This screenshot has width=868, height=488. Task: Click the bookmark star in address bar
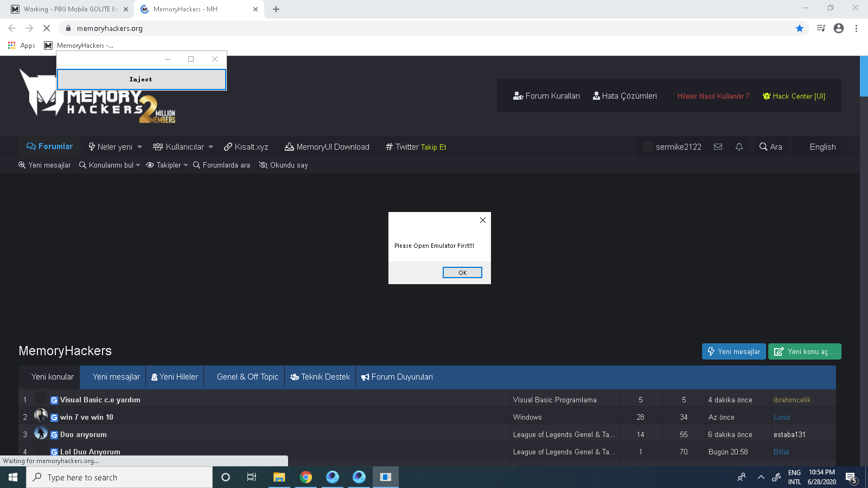pyautogui.click(x=800, y=28)
